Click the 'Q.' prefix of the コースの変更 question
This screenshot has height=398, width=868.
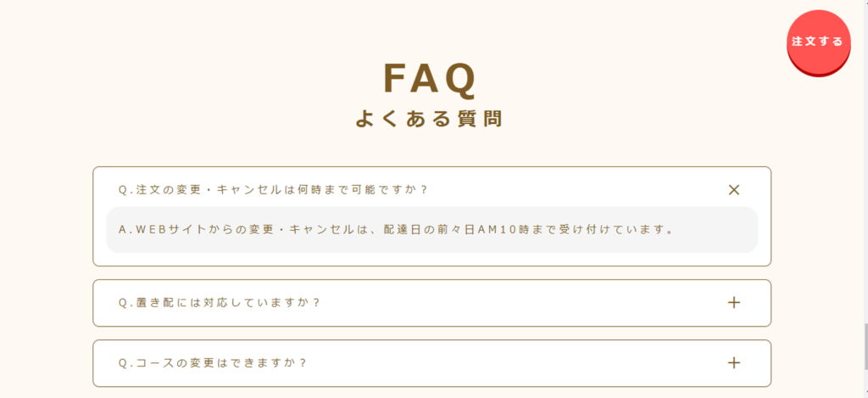point(125,364)
